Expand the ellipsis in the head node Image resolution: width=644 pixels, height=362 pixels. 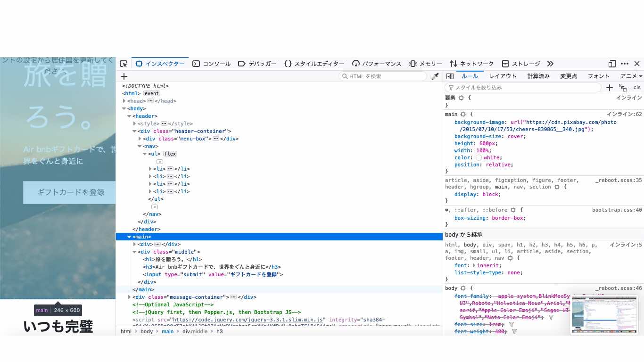point(150,101)
